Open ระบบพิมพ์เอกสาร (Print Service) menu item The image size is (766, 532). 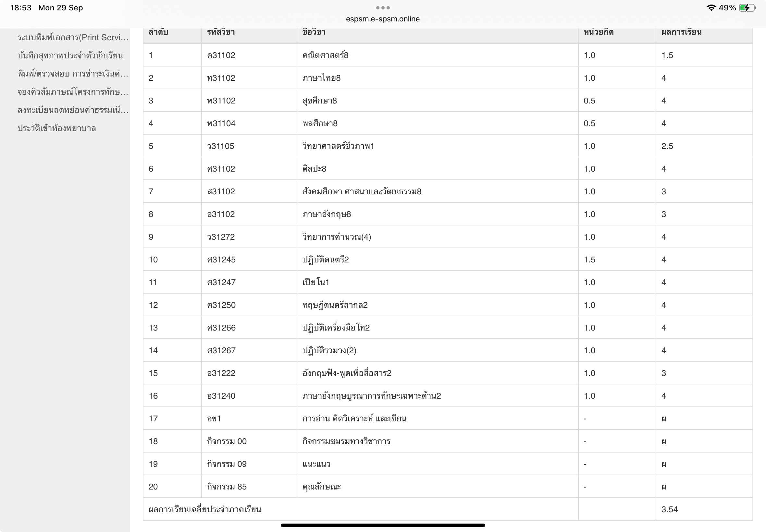(x=73, y=37)
